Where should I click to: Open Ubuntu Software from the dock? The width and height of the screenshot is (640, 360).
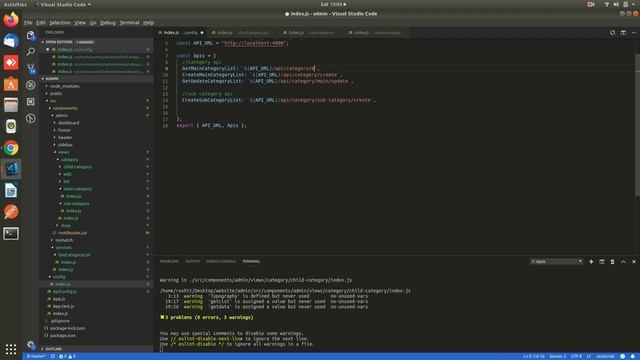[11, 84]
